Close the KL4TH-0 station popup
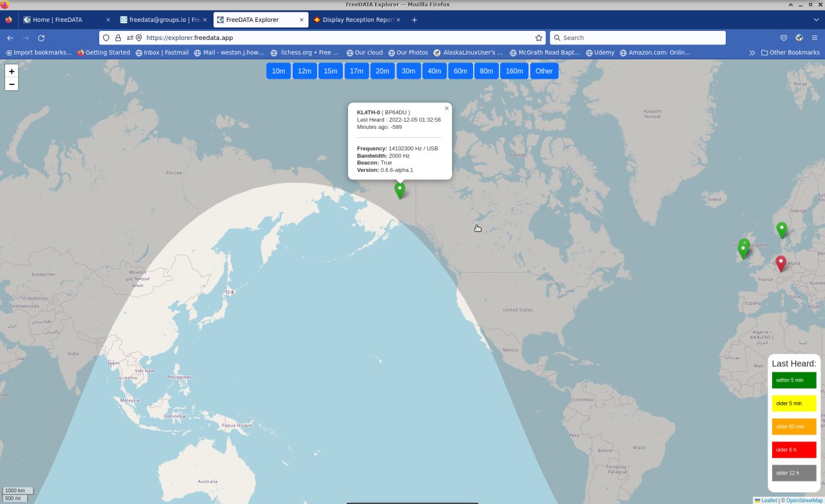Viewport: 825px width, 504px height. [447, 108]
